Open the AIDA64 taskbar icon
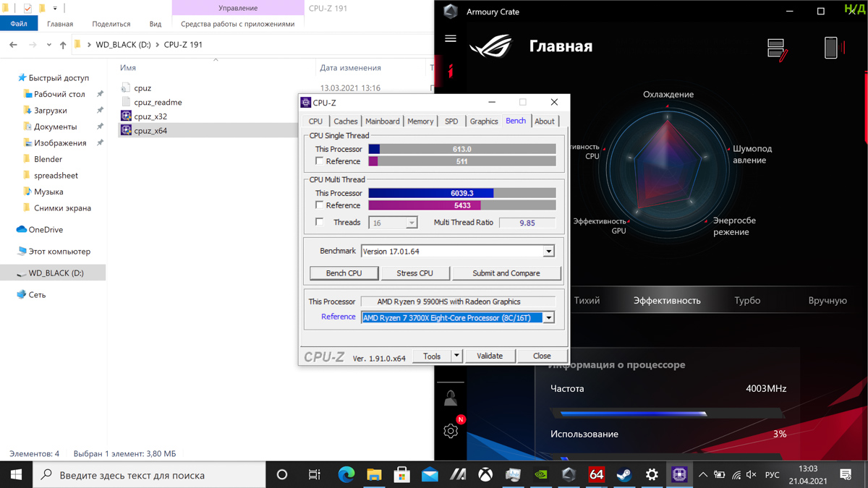868x488 pixels. [x=596, y=475]
